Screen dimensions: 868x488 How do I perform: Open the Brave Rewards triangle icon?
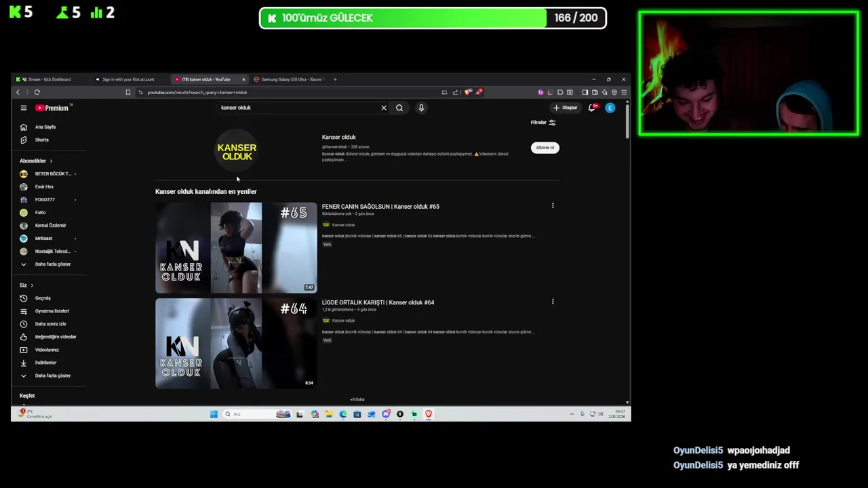point(479,92)
